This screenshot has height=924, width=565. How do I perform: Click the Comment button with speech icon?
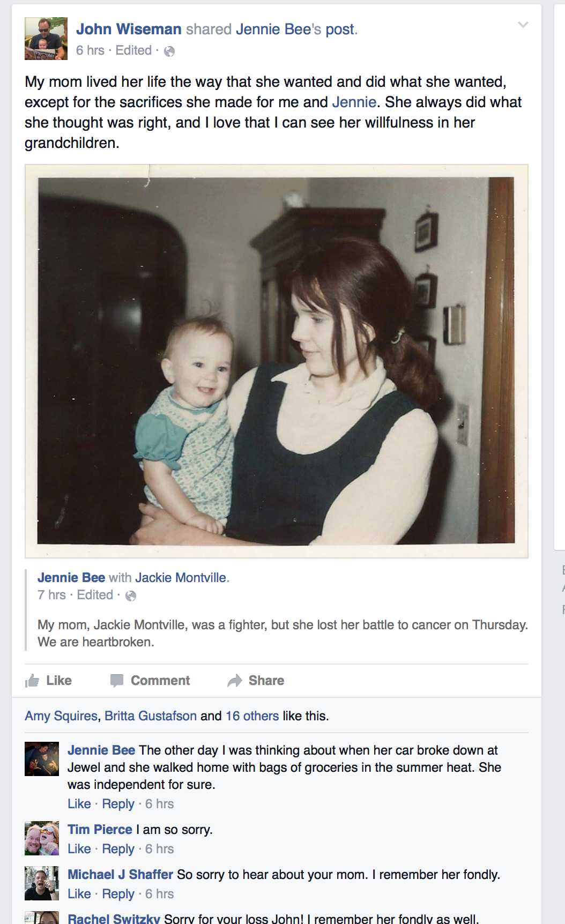(150, 681)
